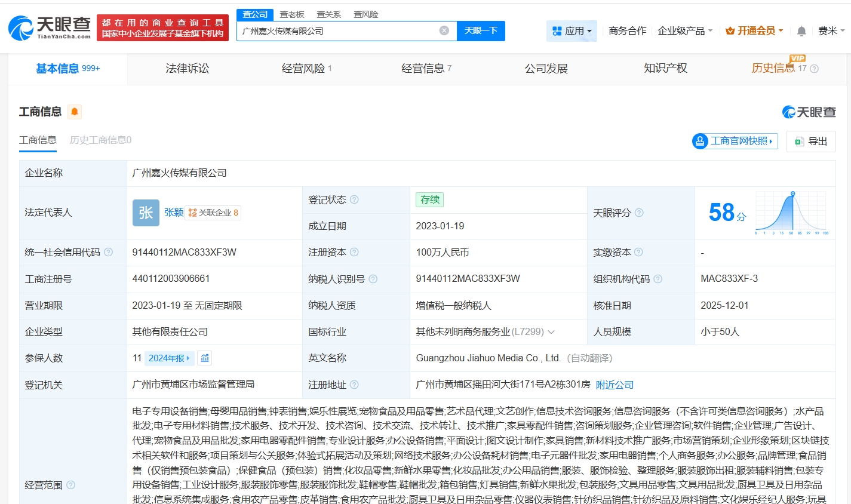Image resolution: width=851 pixels, height=504 pixels.
Task: Switch to the 历史工商信息 sub-tab
Action: (x=100, y=140)
